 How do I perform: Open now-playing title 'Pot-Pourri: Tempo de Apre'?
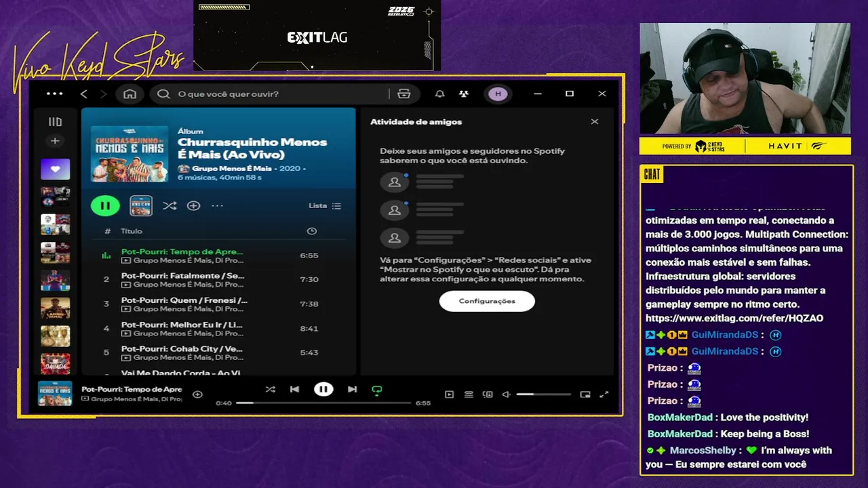coord(132,389)
